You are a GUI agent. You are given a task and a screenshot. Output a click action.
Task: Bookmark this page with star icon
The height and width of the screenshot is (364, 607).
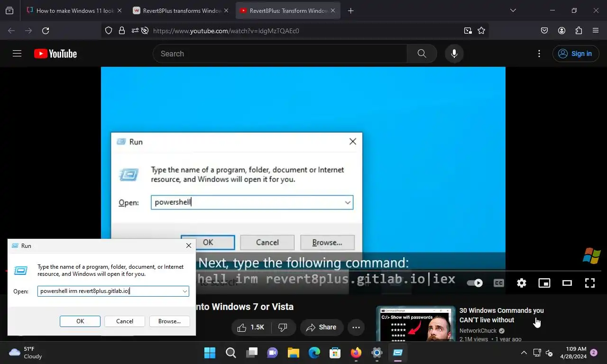[481, 30]
